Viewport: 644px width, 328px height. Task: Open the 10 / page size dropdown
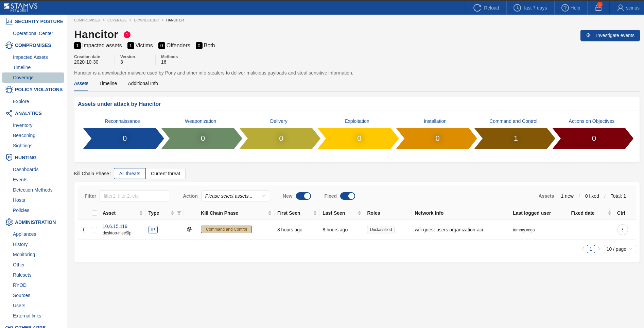click(620, 249)
